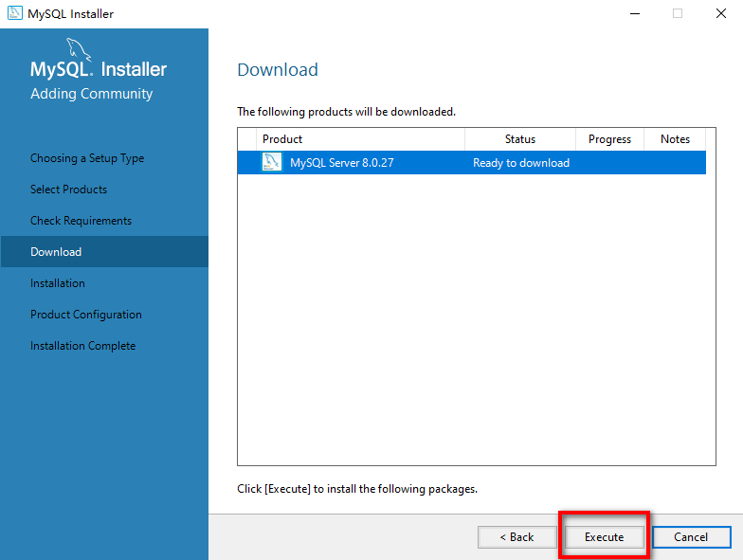Image resolution: width=743 pixels, height=560 pixels.
Task: Select the MySQL Server 8.0.27 row text
Action: (x=342, y=163)
